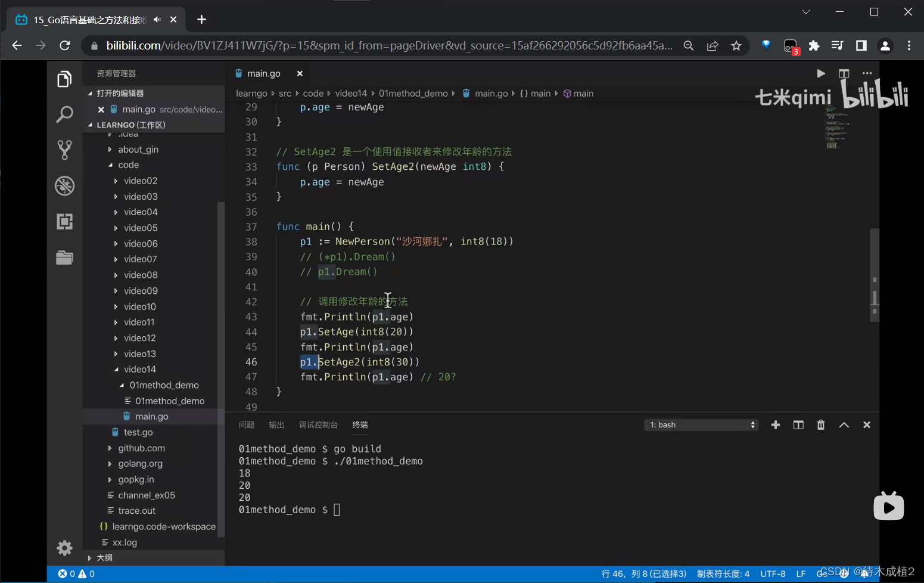This screenshot has height=583, width=924.
Task: Expand the 大纲 outline section
Action: pos(154,558)
